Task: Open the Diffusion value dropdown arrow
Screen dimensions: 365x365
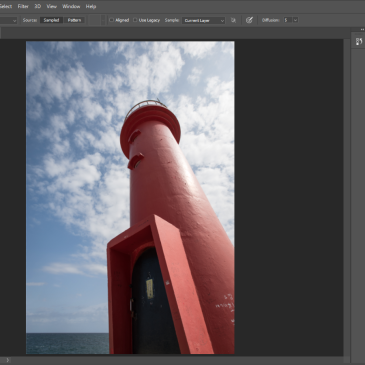Action: (295, 20)
